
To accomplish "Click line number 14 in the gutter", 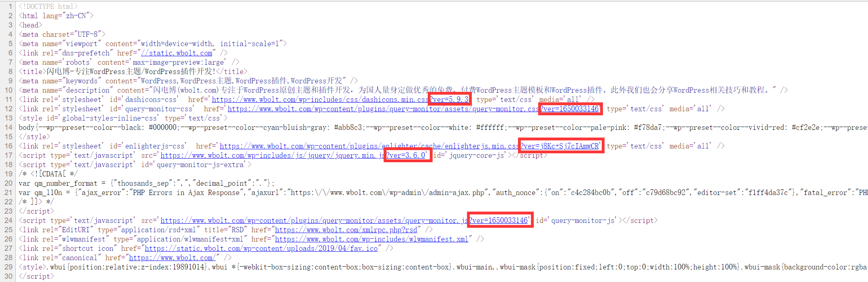I will [8, 127].
